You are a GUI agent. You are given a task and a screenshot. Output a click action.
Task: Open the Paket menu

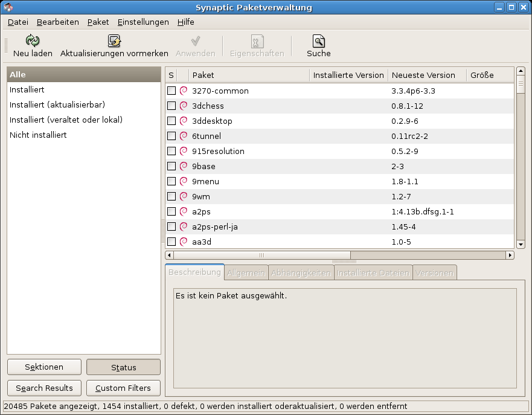point(98,22)
